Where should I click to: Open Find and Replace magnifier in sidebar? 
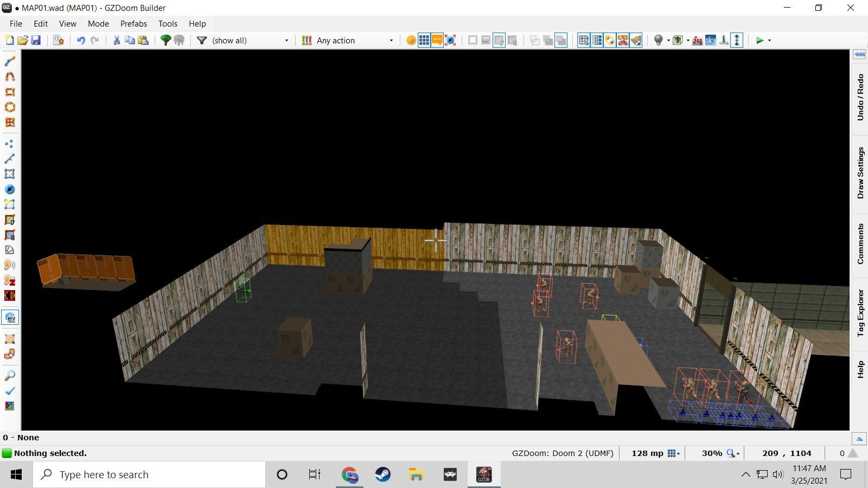[10, 376]
